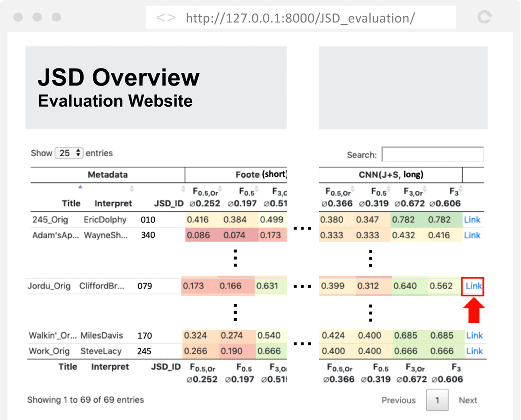Open the Show entries count dropdown
The image size is (521, 420).
[x=69, y=153]
